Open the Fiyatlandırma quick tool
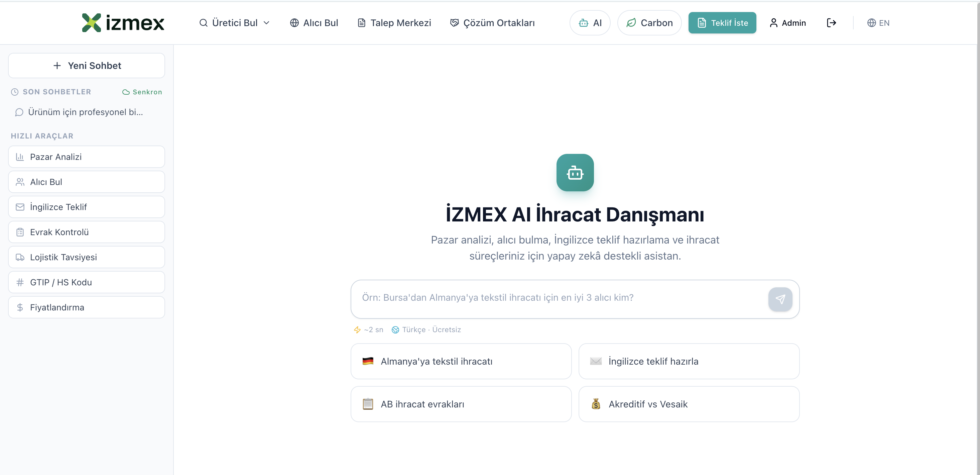The width and height of the screenshot is (980, 475). coord(86,307)
